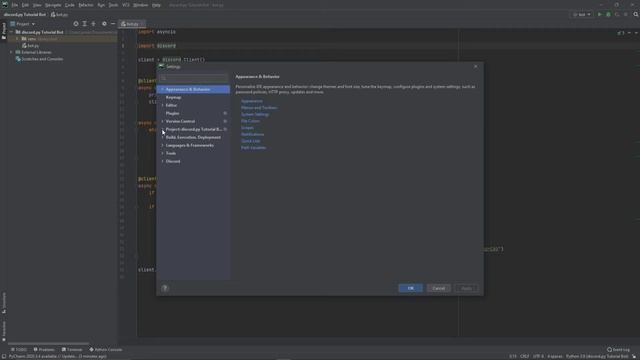Expand Project: discord.py Tutorial Bot category

point(162,129)
